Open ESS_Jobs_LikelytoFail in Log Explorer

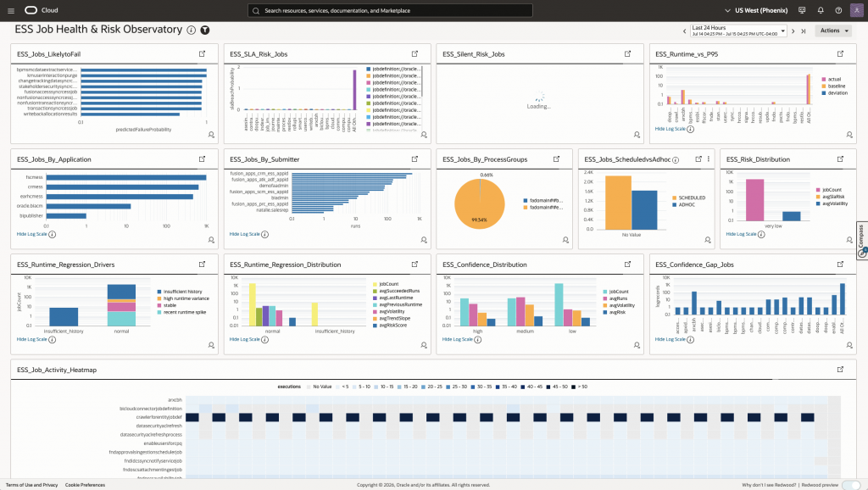202,53
